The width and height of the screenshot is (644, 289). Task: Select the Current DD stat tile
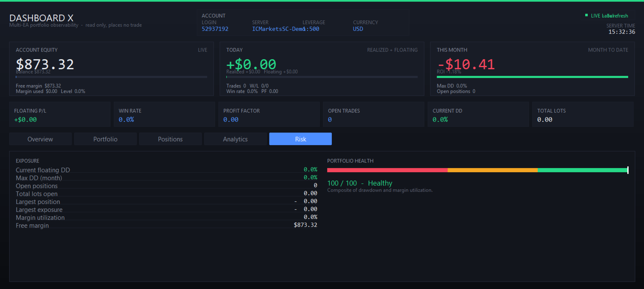click(479, 114)
